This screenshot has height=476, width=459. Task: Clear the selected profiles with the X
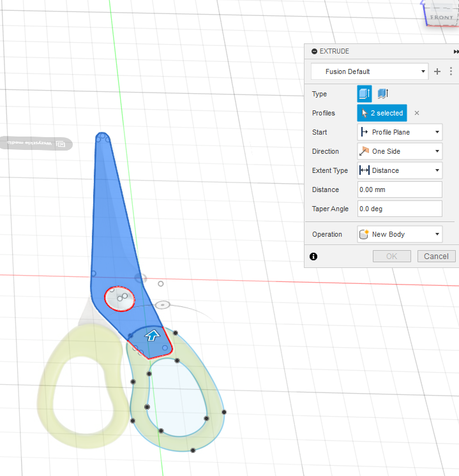(x=417, y=113)
